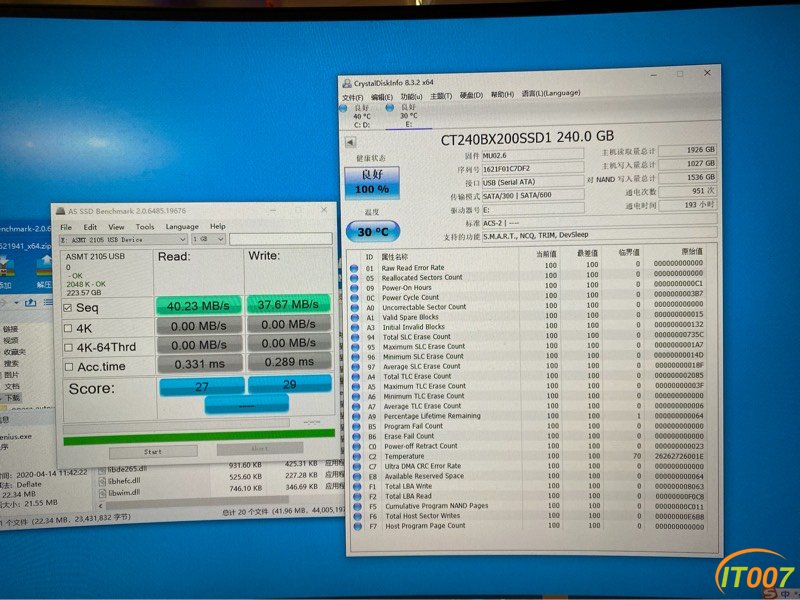Select libwim.dll file name in archive list

click(x=124, y=493)
